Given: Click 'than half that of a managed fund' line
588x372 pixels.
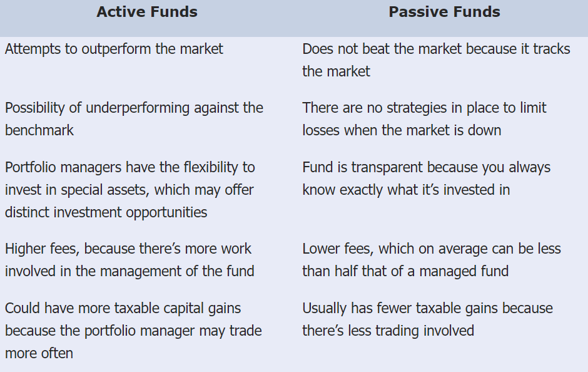Looking at the screenshot, I should click(x=405, y=271).
